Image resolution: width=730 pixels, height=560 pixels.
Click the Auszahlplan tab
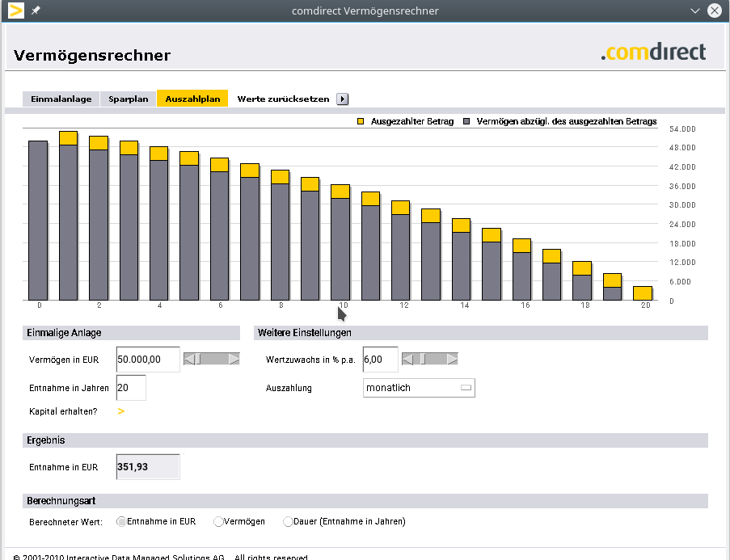tap(192, 99)
